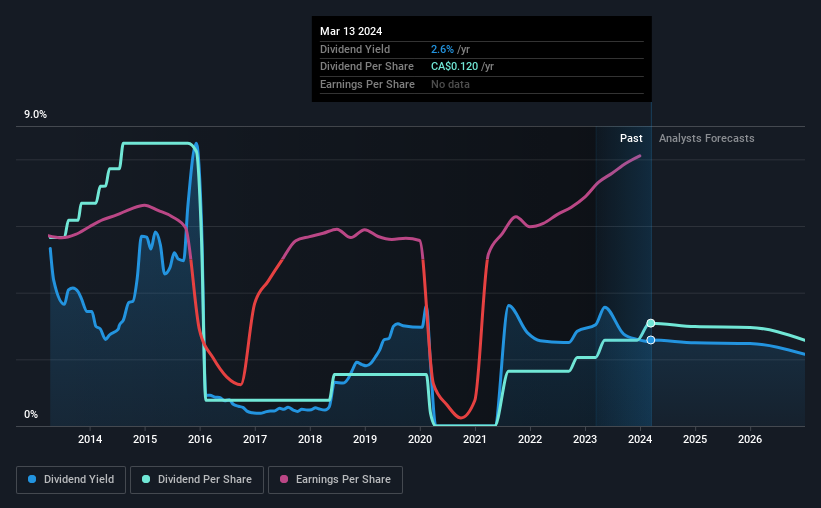Click the pink Earnings Per Share legend dot

pyautogui.click(x=284, y=479)
